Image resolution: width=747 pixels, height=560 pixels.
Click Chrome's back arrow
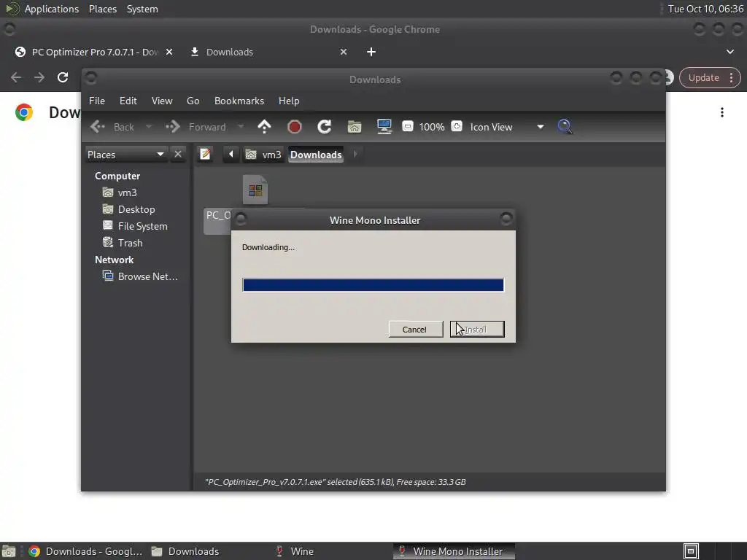tap(16, 77)
